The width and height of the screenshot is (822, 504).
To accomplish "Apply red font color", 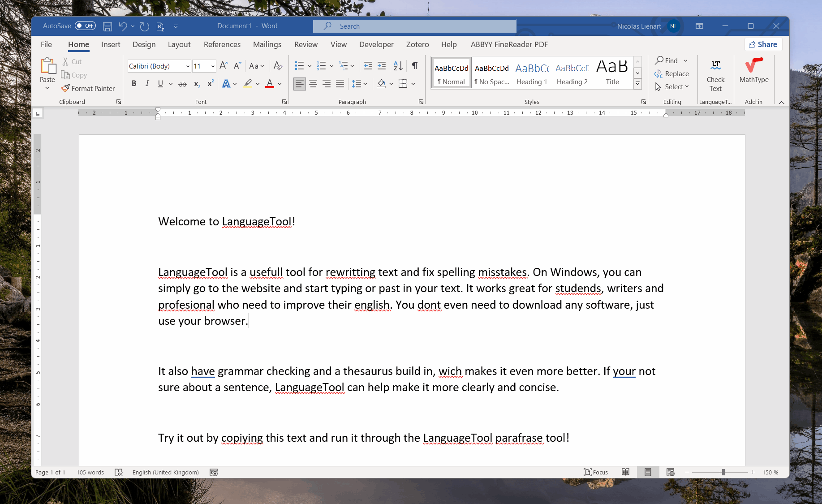I will (270, 84).
